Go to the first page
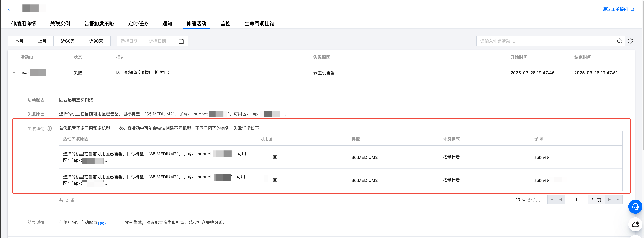Viewport: 644px width, 238px height. (552, 200)
